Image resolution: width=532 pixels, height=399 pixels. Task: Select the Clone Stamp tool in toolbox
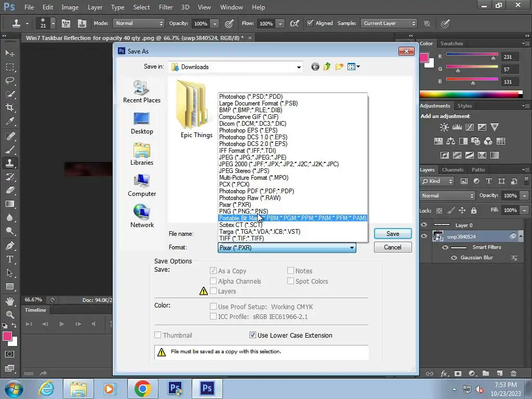coord(10,163)
